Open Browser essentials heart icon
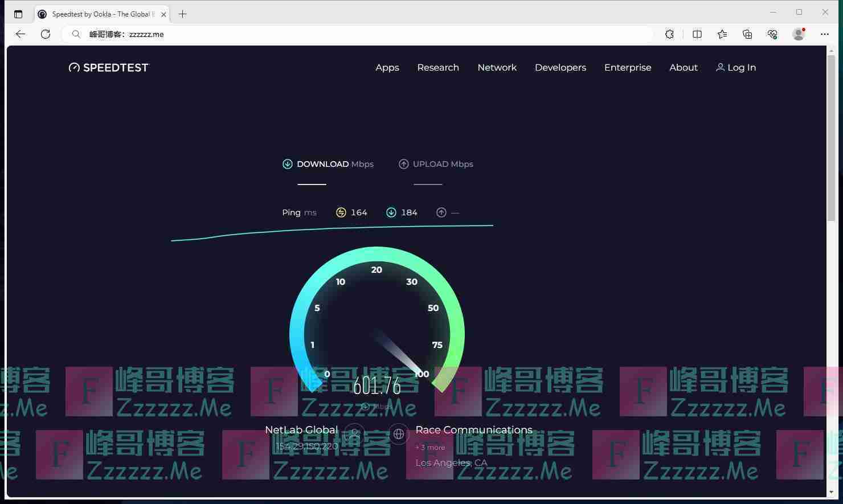This screenshot has width=843, height=504. click(772, 34)
